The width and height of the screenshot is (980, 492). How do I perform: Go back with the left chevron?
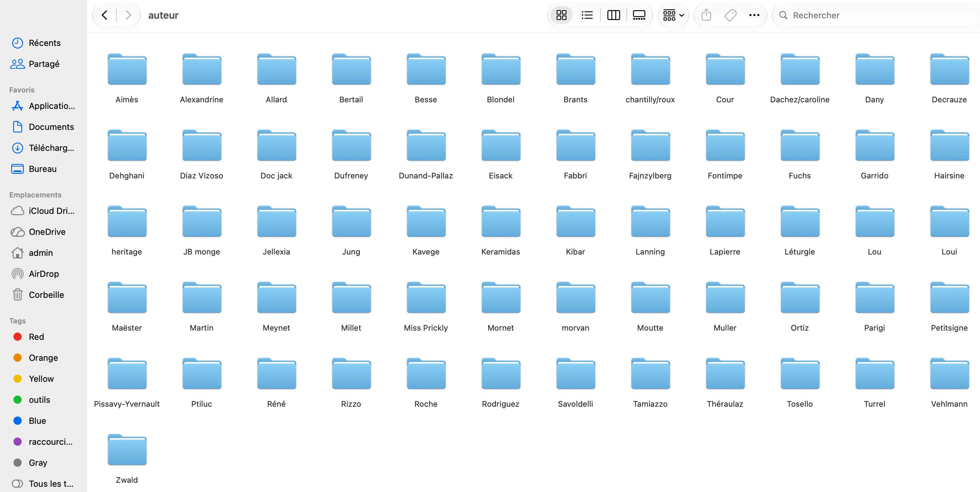pyautogui.click(x=105, y=15)
